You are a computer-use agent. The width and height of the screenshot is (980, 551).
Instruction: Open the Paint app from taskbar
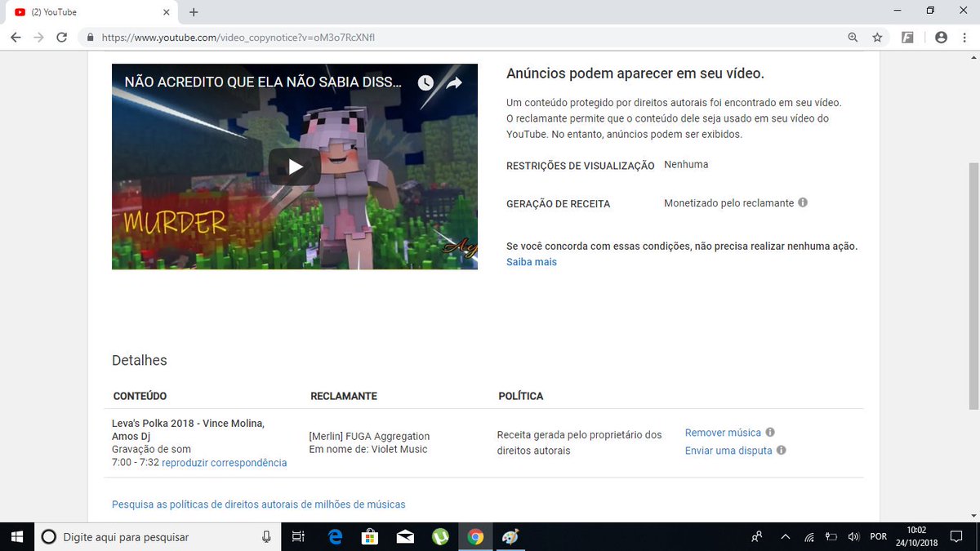coord(510,536)
